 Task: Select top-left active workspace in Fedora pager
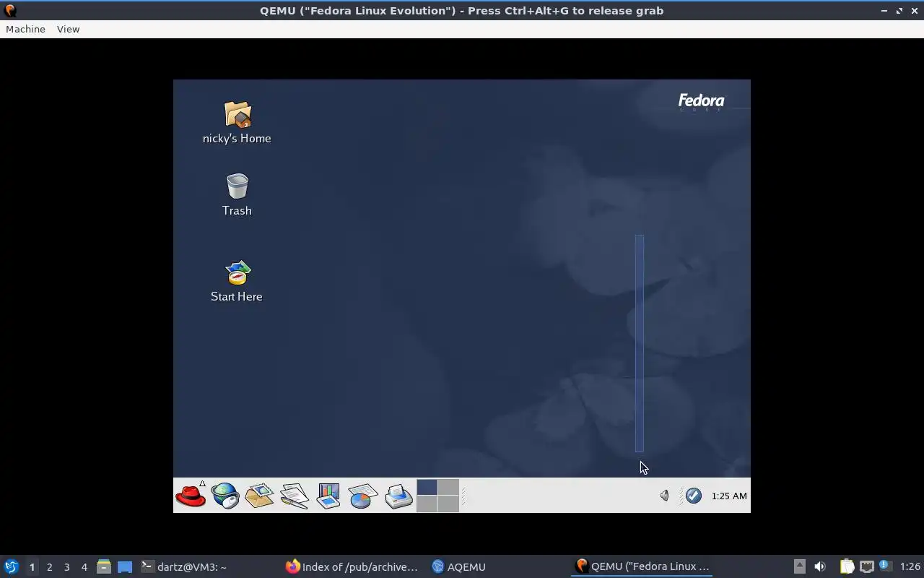coord(427,487)
